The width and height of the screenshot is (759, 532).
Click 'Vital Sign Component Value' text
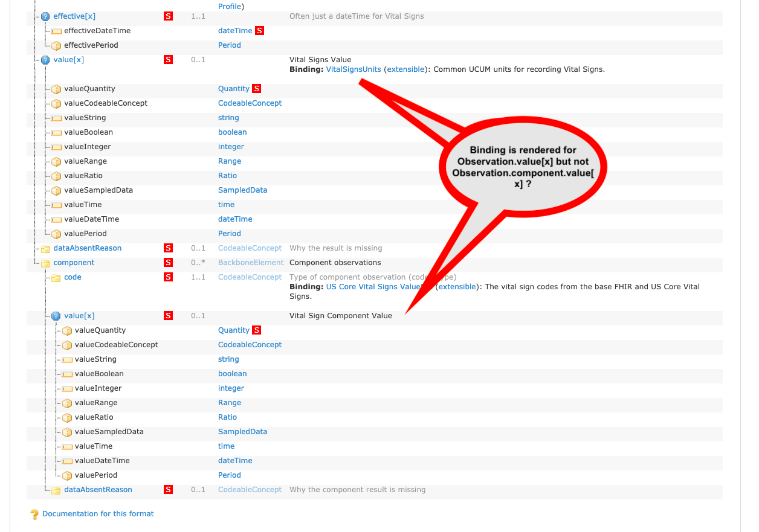point(341,316)
